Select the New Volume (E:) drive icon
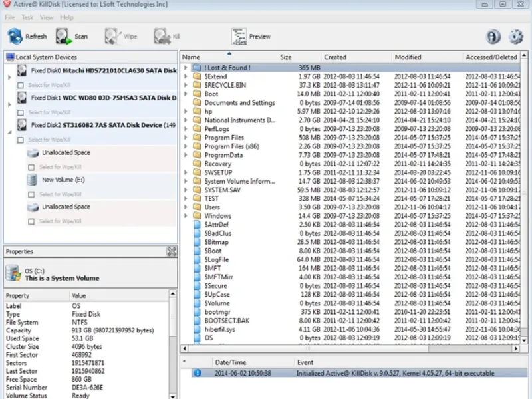The image size is (532, 399). [32, 180]
